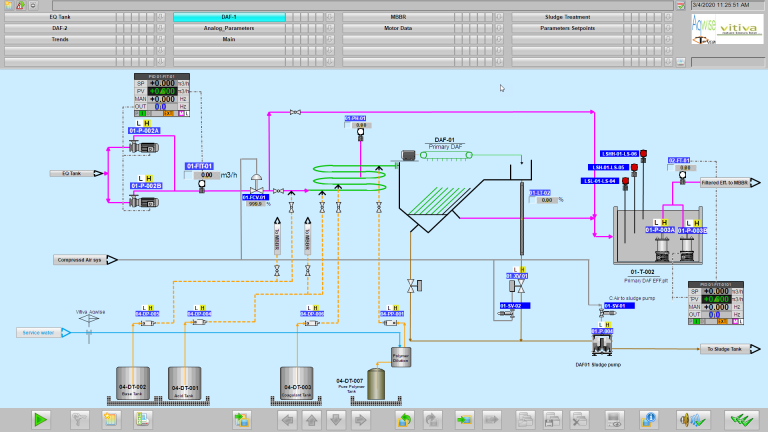Click the green double-checkmark acknowledge icon
This screenshot has width=768, height=432.
(741, 419)
